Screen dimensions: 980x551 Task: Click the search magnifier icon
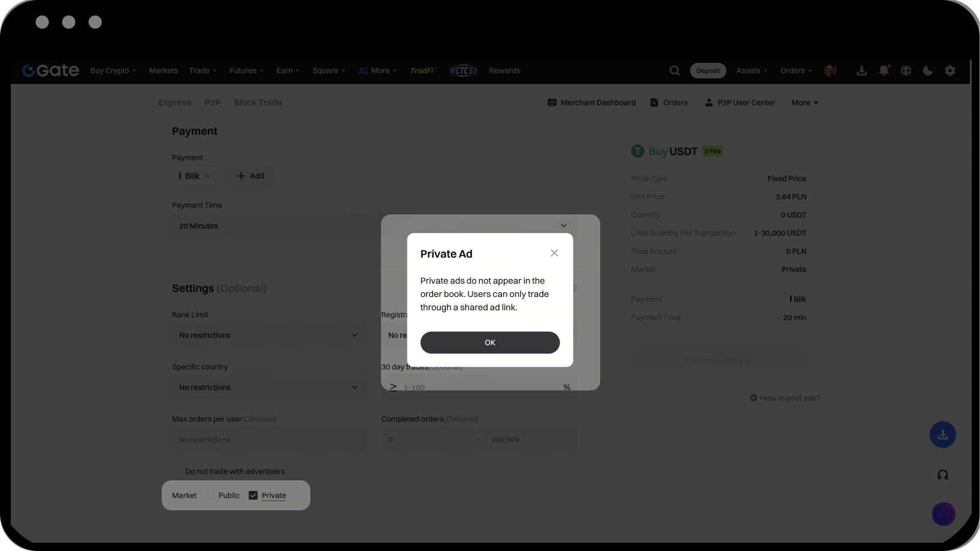674,71
